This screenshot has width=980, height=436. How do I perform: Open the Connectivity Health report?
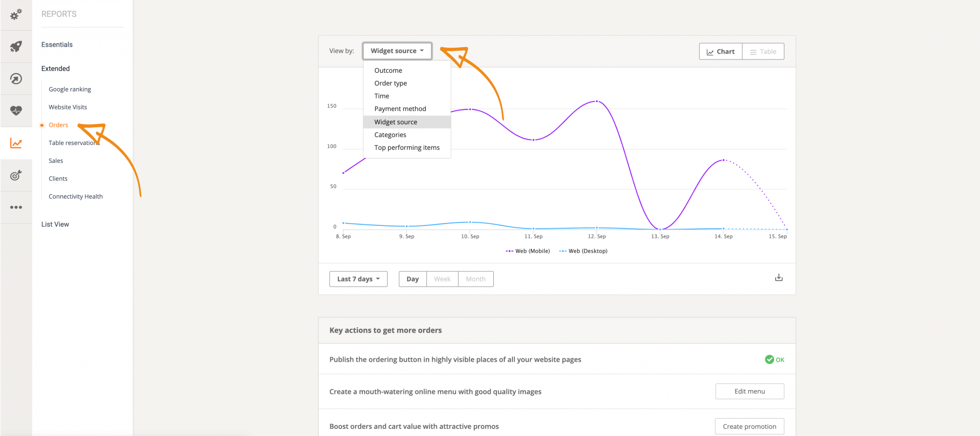coord(75,196)
